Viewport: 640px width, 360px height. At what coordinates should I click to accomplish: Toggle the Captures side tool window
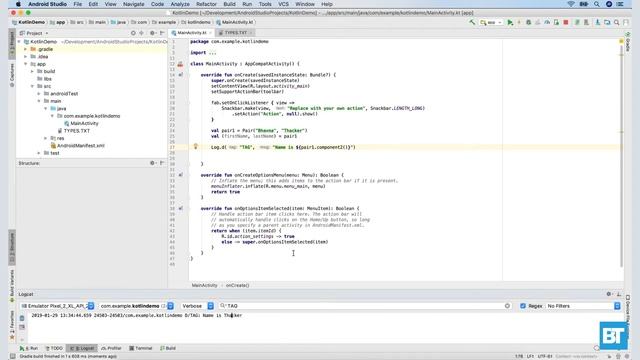12,75
